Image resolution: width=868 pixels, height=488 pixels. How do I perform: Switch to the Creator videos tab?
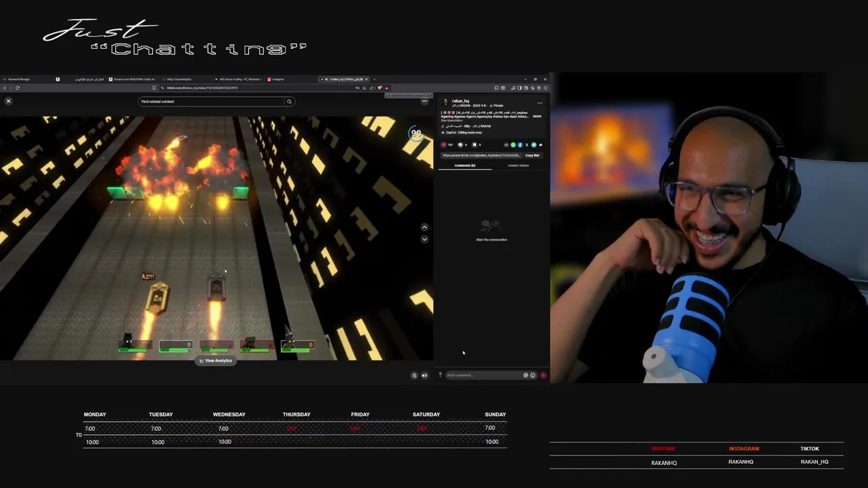tap(519, 165)
